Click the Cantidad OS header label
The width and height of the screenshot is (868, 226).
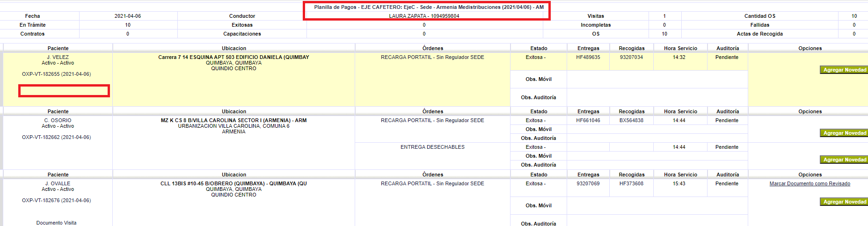[760, 16]
